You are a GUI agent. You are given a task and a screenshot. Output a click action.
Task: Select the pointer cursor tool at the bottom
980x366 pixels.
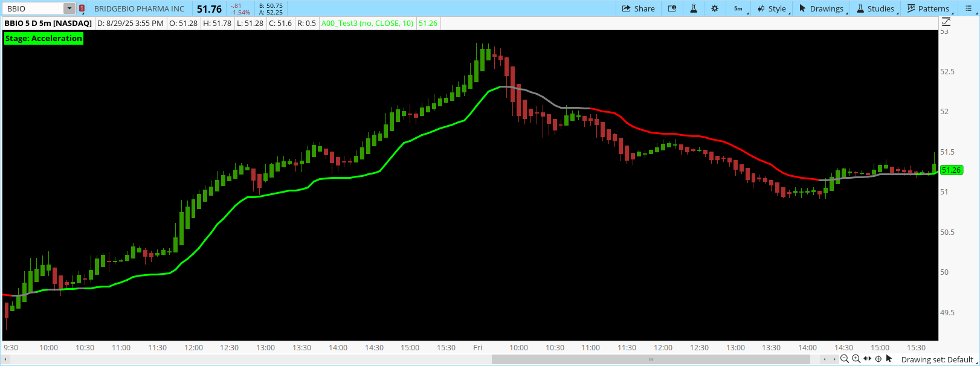point(889,359)
